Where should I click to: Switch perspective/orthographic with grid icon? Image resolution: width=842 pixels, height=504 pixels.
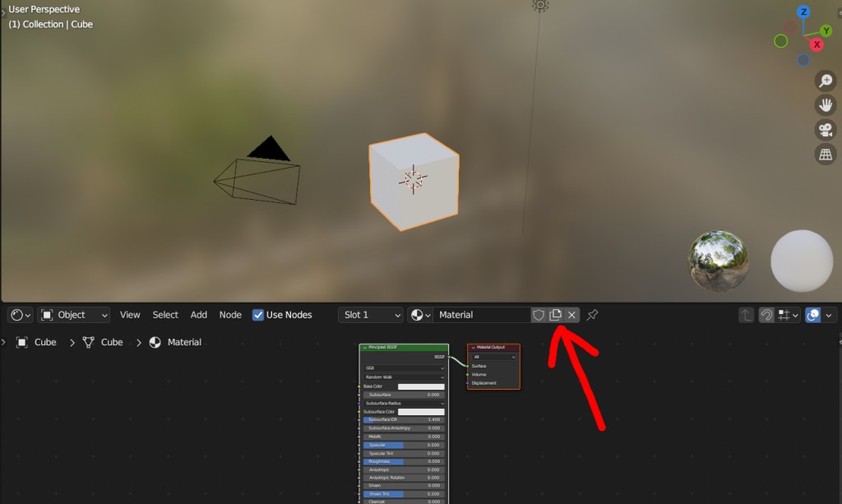click(x=826, y=154)
